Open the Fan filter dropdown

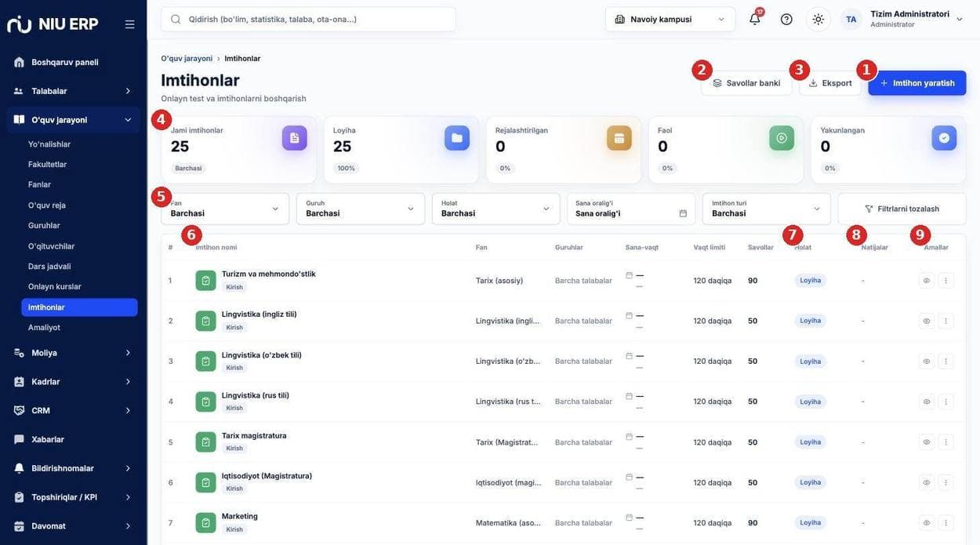225,209
